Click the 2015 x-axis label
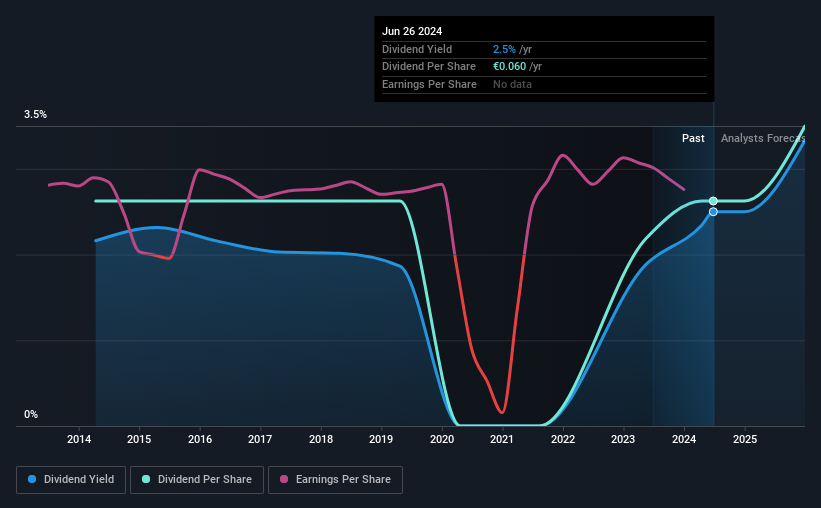The width and height of the screenshot is (821, 508). point(139,439)
